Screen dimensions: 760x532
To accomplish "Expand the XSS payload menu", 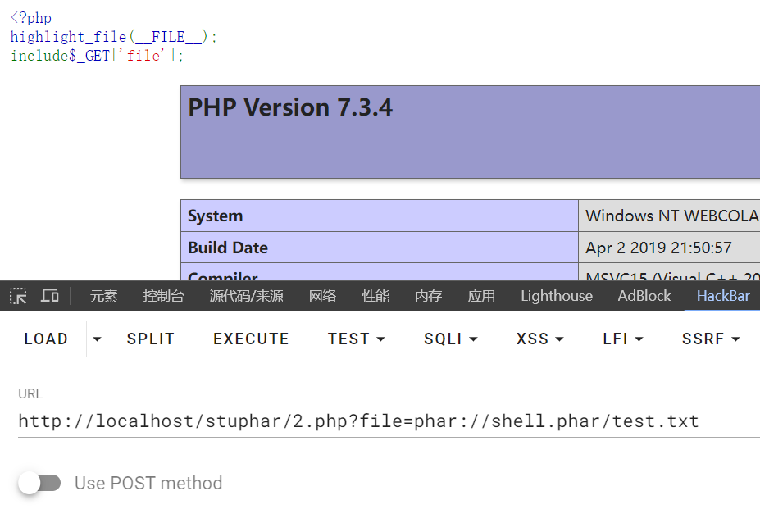I will click(539, 339).
